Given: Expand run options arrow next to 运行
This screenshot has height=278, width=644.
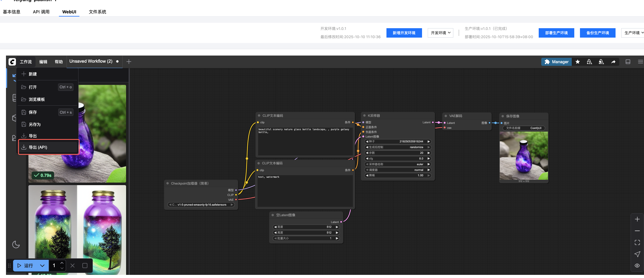Looking at the screenshot, I should (x=42, y=265).
